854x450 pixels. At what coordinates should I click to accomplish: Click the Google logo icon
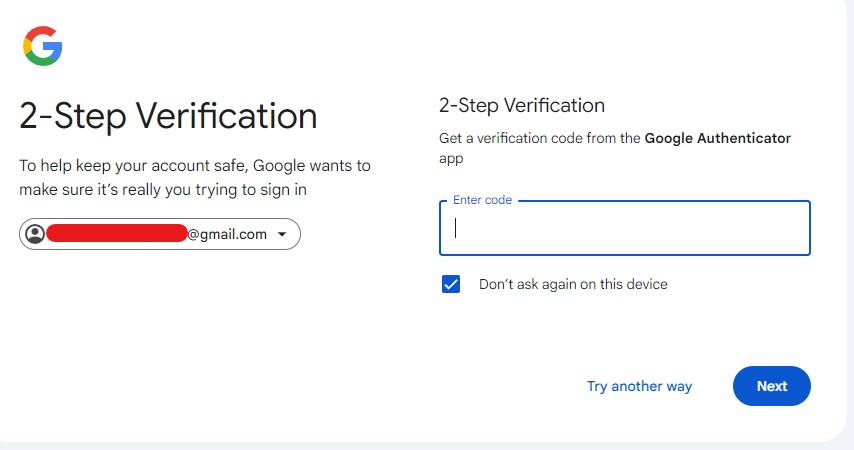[x=43, y=46]
